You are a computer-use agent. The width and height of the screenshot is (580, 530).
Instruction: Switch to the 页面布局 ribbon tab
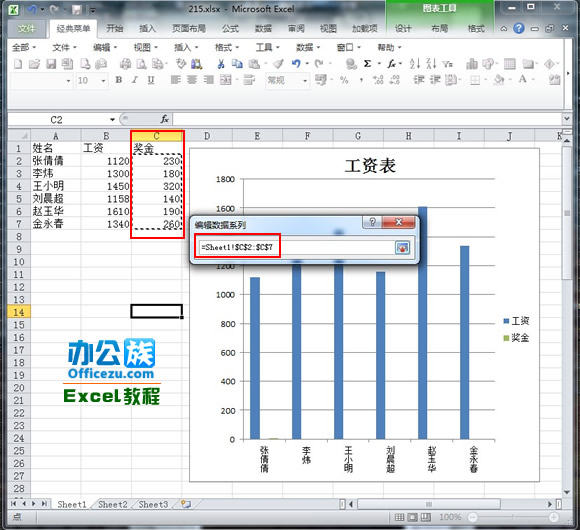click(x=189, y=28)
